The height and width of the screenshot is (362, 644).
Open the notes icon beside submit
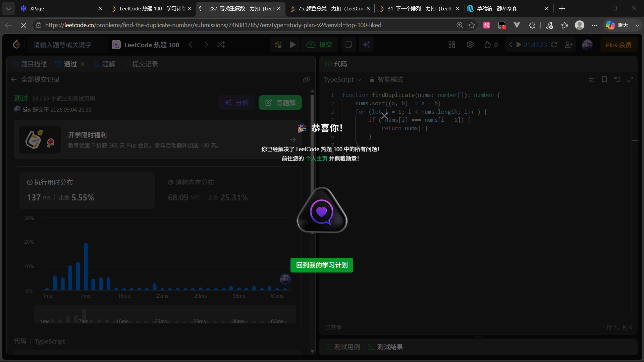[349, 45]
